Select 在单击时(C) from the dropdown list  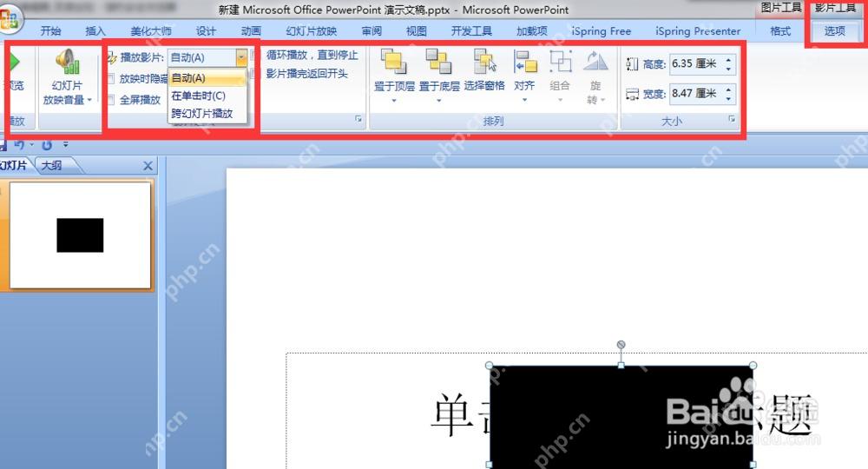(x=207, y=96)
